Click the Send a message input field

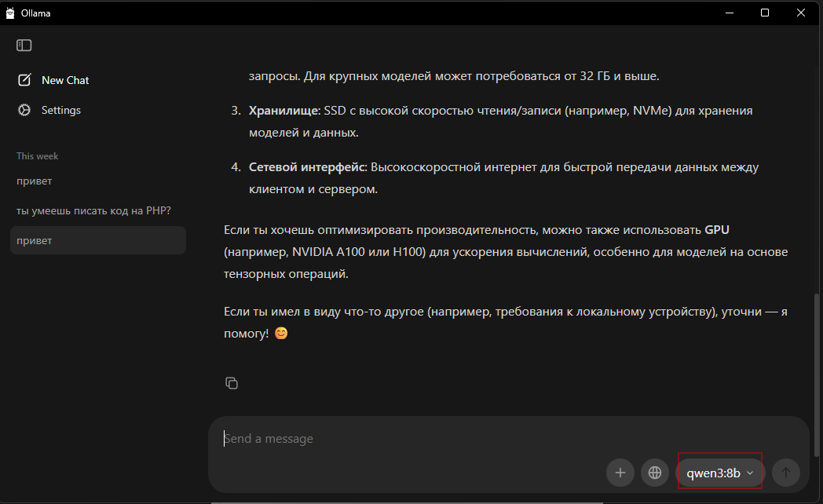471,439
